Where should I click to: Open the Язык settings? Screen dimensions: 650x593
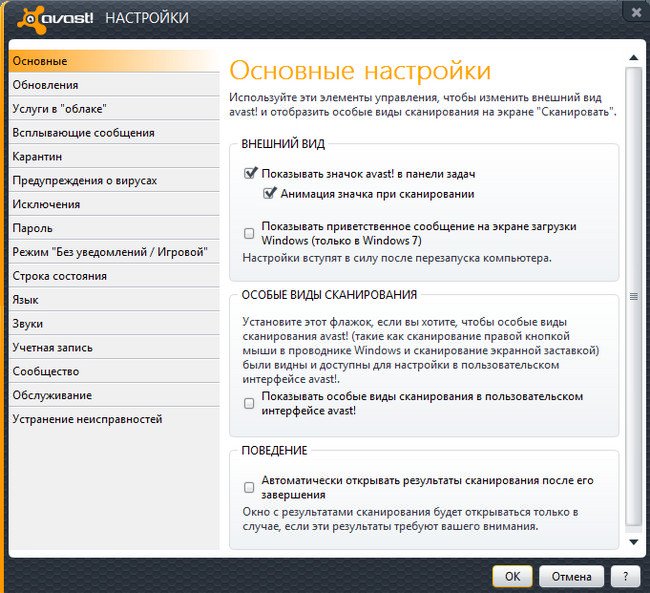114,300
